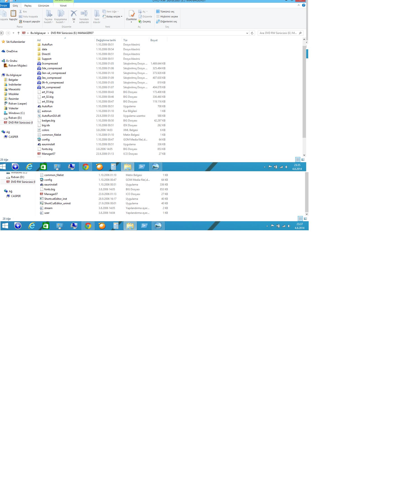The image size is (420, 504).
Task: Open İndirilenler in the navigation pane
Action: pyautogui.click(x=15, y=85)
